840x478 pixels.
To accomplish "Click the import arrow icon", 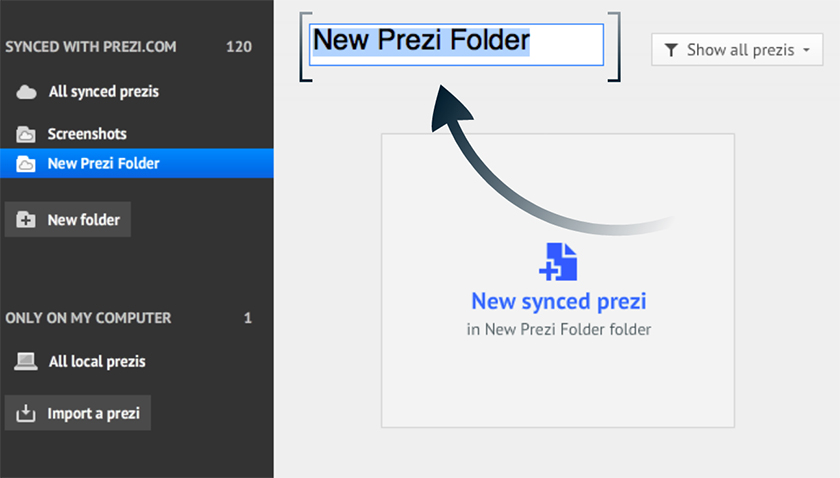I will [27, 413].
